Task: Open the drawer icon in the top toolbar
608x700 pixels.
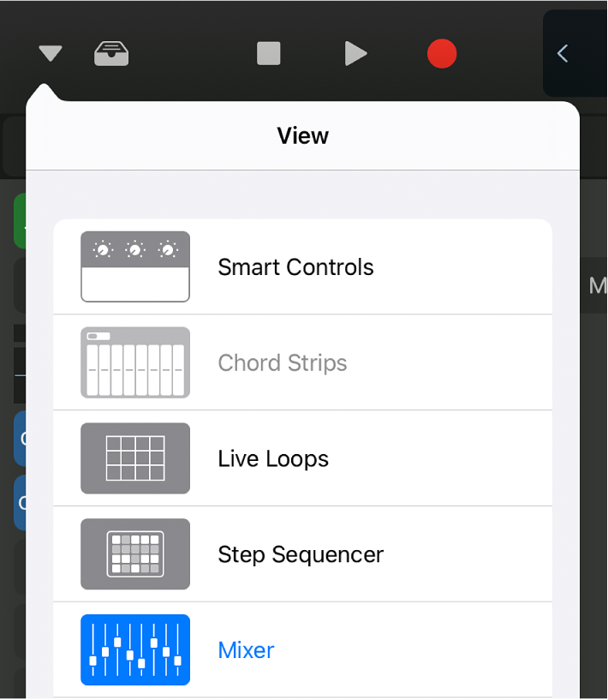Action: click(x=111, y=53)
